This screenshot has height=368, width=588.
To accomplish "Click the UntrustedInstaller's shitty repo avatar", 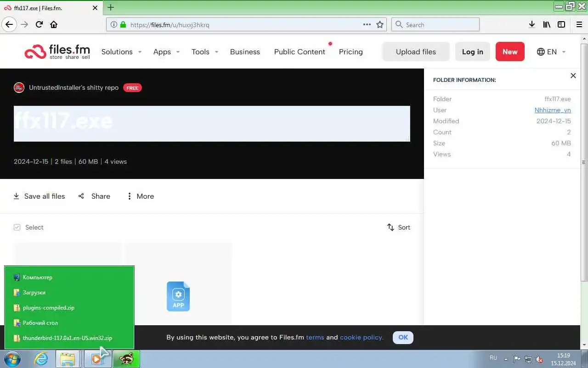I will 19,87.
